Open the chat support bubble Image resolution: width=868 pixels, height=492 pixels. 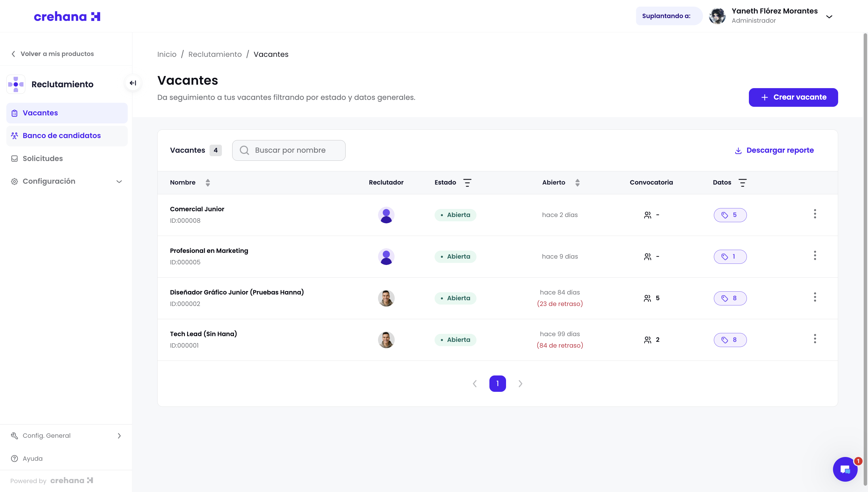[845, 469]
